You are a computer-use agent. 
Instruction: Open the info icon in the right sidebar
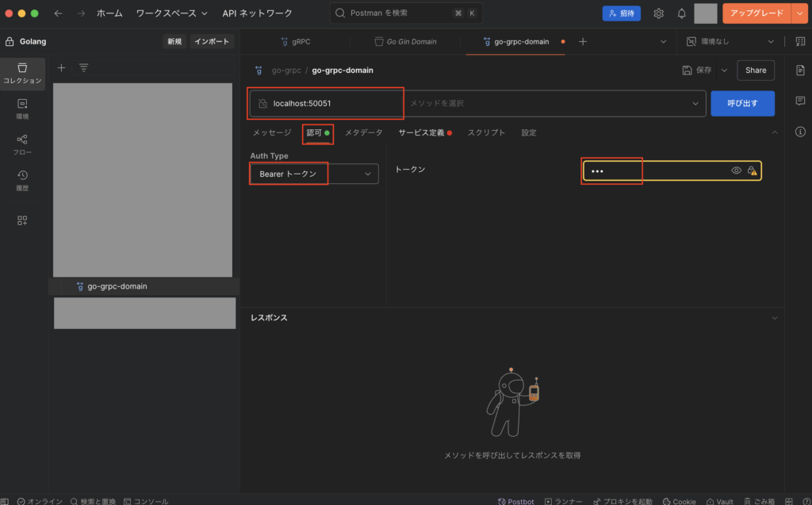[800, 132]
